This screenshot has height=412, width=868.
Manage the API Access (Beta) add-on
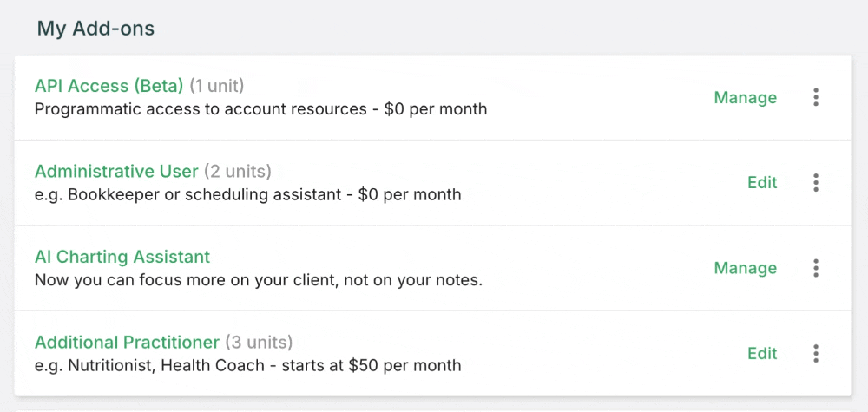click(745, 98)
